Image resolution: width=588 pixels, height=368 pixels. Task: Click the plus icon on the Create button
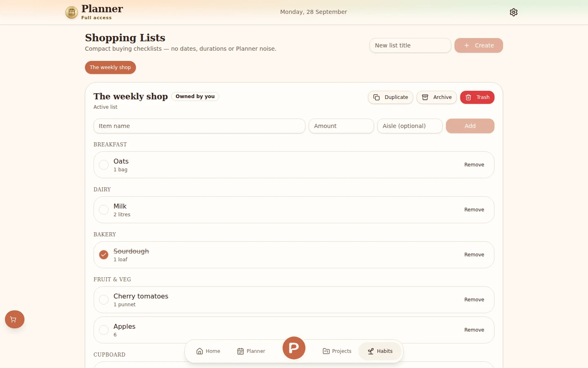[467, 45]
